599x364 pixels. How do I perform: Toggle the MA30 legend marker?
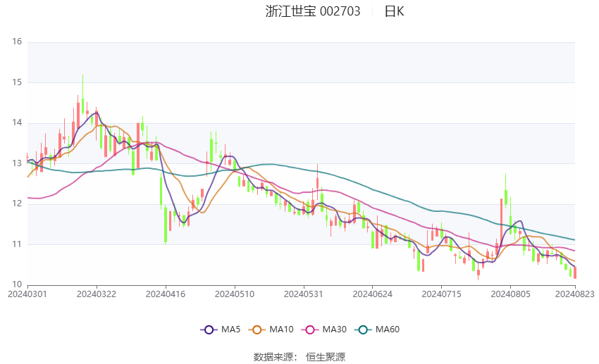click(x=310, y=330)
